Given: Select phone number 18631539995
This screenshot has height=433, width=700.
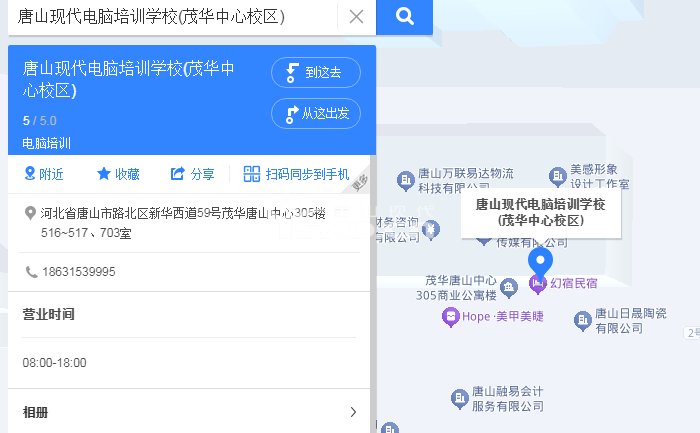Looking at the screenshot, I should (x=79, y=272).
